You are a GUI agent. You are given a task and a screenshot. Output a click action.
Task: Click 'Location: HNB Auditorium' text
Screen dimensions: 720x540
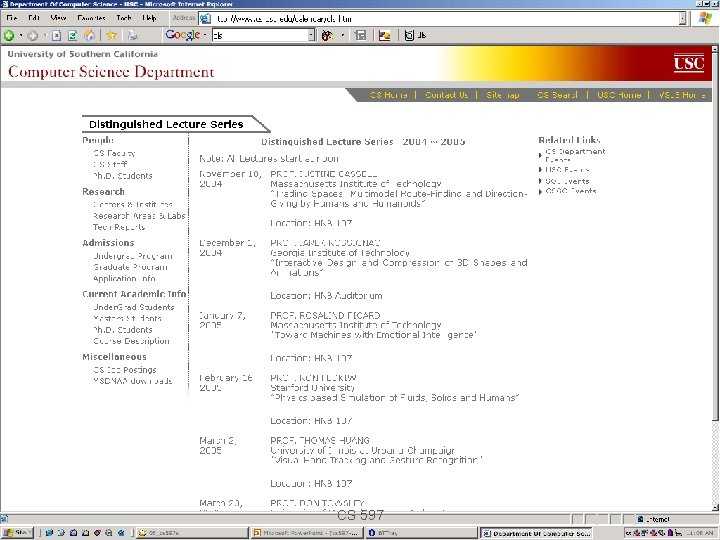(x=326, y=296)
